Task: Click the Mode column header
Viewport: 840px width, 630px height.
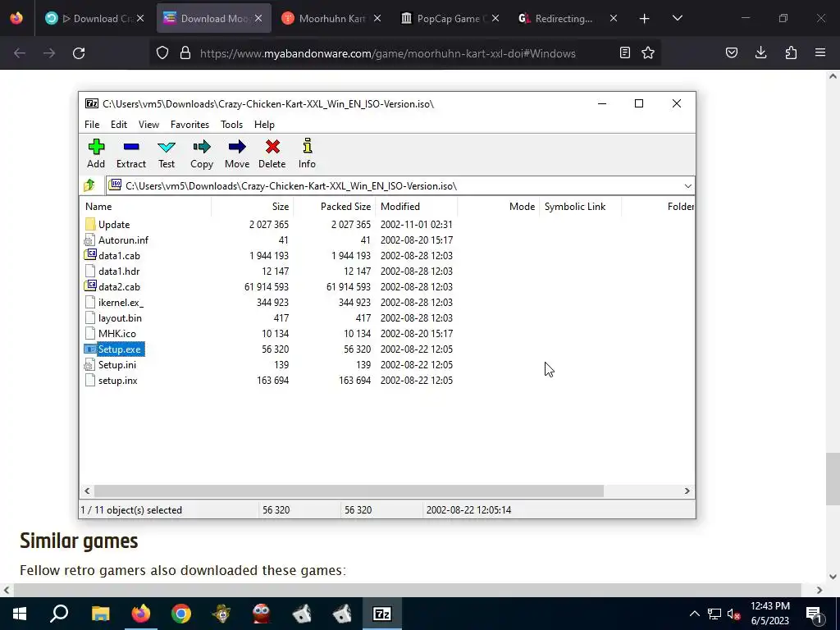Action: coord(498,207)
